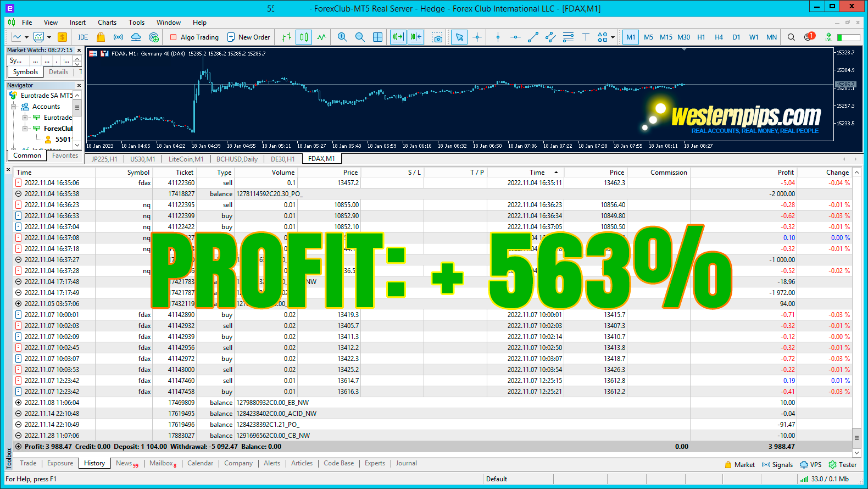Viewport: 868px width, 489px height.
Task: Switch chart to bar chart type
Action: pos(286,37)
